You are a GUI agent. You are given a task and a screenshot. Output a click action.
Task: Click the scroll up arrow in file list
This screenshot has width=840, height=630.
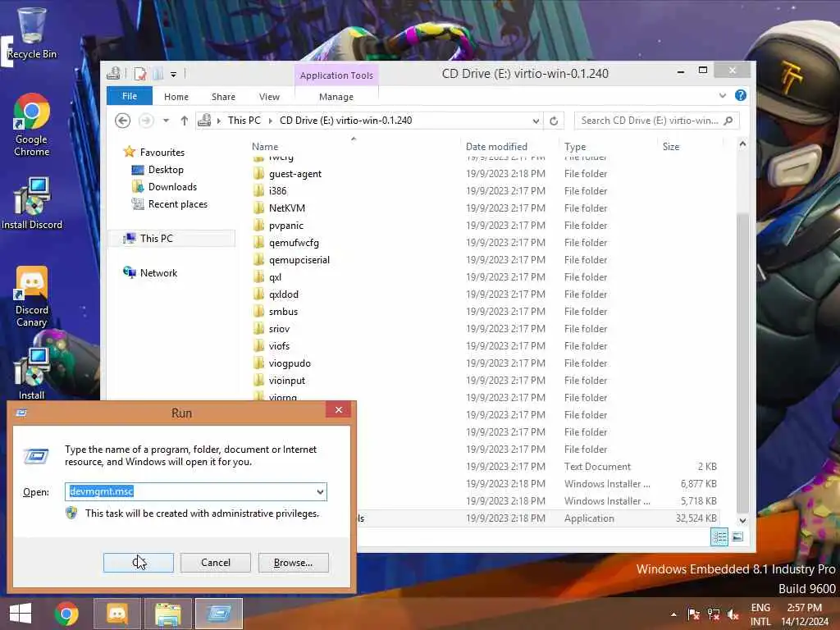pos(742,144)
